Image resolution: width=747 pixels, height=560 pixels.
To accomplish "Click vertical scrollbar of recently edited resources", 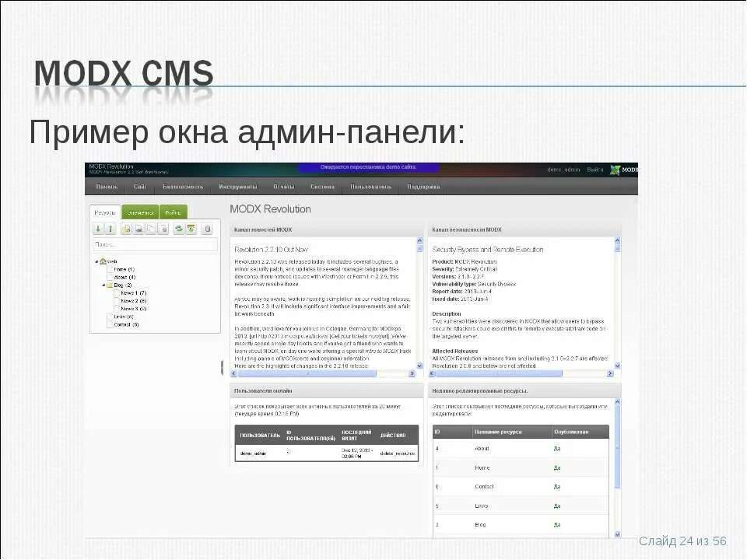I will click(x=617, y=446).
